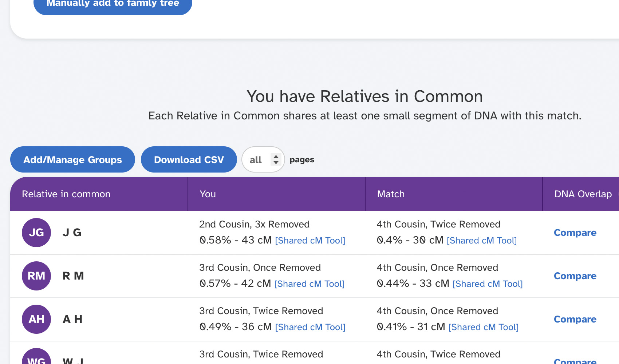This screenshot has width=619, height=364.
Task: Select the '0.49% - 36 cM' value
Action: pyautogui.click(x=236, y=327)
